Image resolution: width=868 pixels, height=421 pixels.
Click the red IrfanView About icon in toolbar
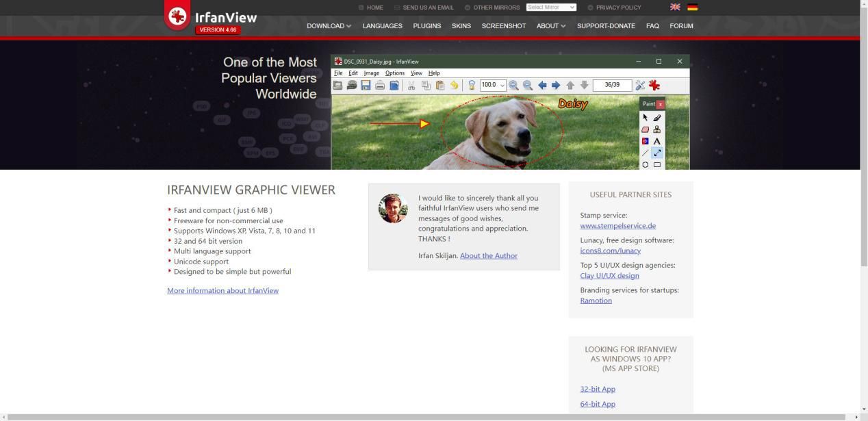(x=654, y=86)
